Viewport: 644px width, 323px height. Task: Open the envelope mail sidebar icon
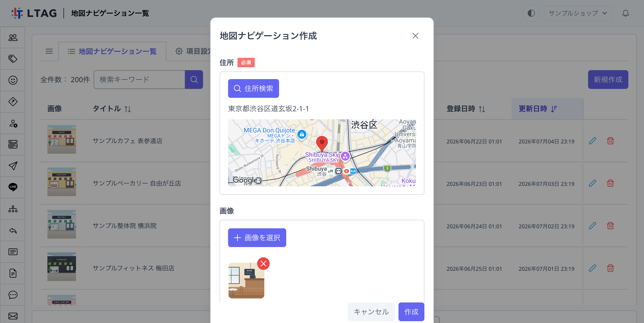[x=13, y=316]
